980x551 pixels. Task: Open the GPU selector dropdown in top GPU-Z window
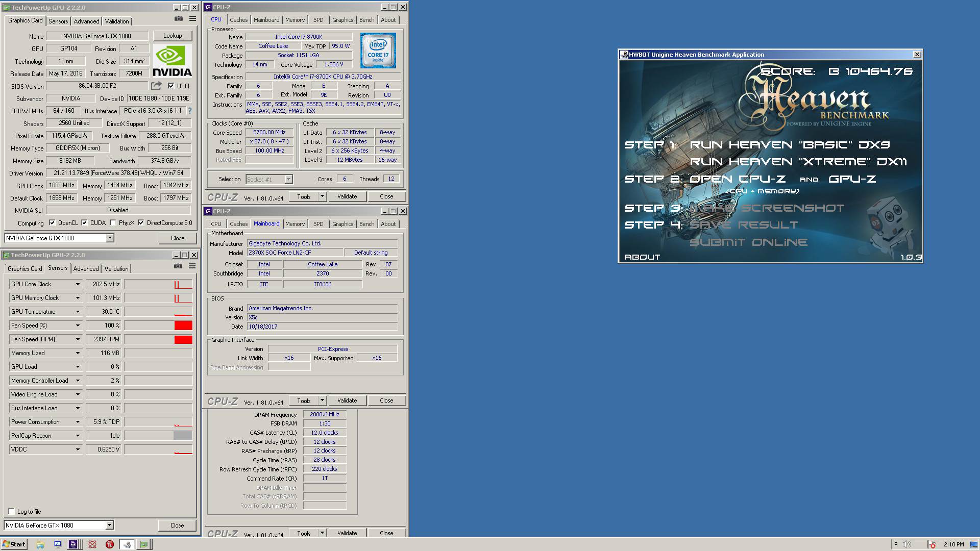point(110,238)
